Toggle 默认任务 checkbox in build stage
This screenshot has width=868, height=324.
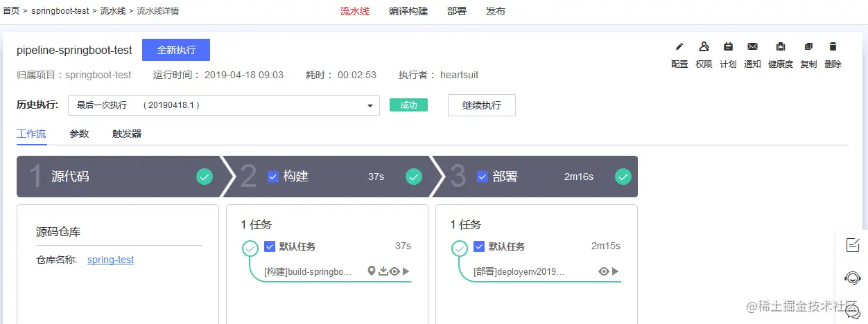(x=270, y=246)
